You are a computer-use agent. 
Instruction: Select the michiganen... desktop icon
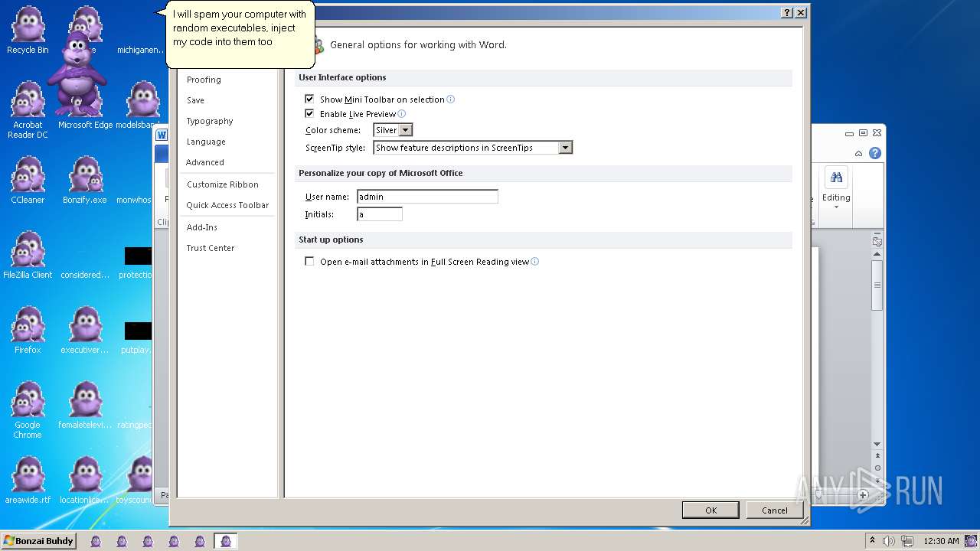141,50
